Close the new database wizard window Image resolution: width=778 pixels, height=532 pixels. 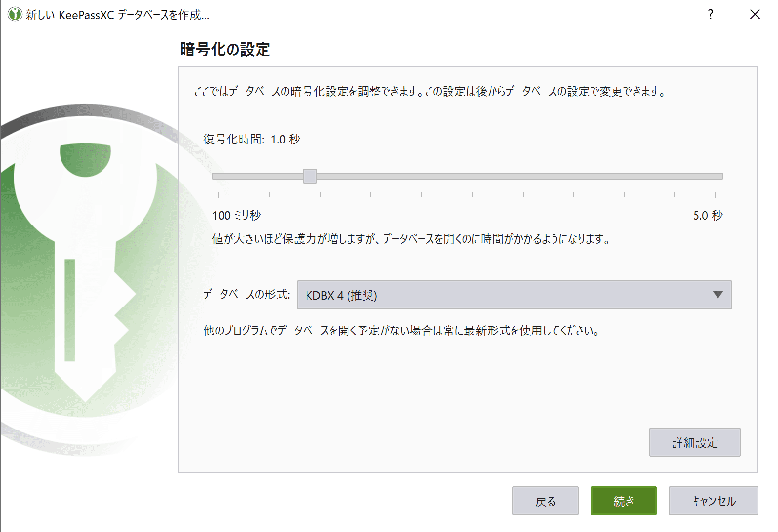(755, 14)
